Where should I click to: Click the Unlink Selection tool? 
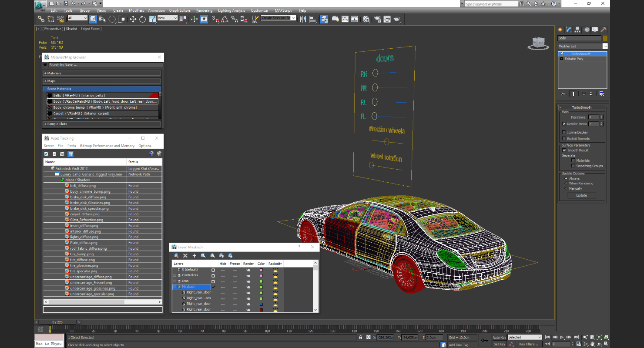51,19
